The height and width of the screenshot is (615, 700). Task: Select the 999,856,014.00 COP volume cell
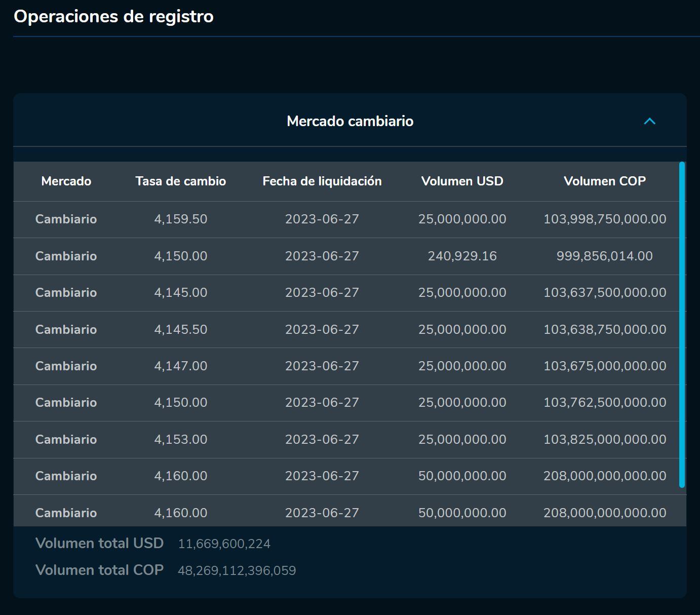click(x=605, y=256)
